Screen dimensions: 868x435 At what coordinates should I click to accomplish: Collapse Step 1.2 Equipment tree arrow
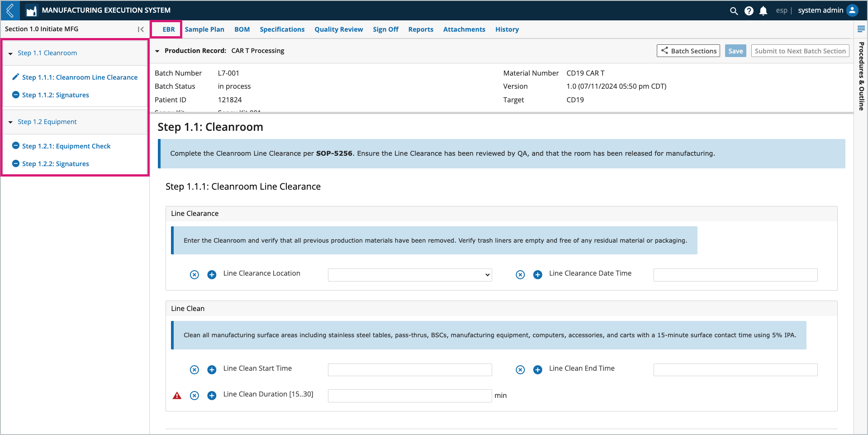point(10,122)
